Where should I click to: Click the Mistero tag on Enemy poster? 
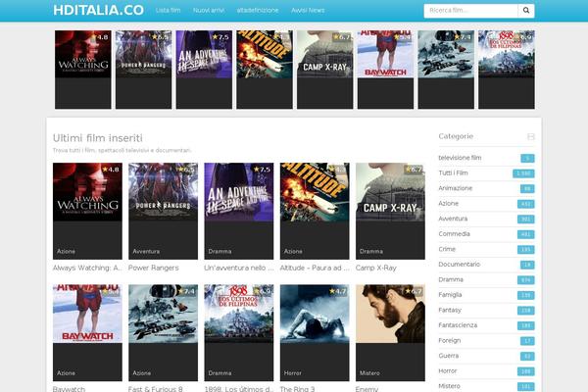(x=369, y=373)
